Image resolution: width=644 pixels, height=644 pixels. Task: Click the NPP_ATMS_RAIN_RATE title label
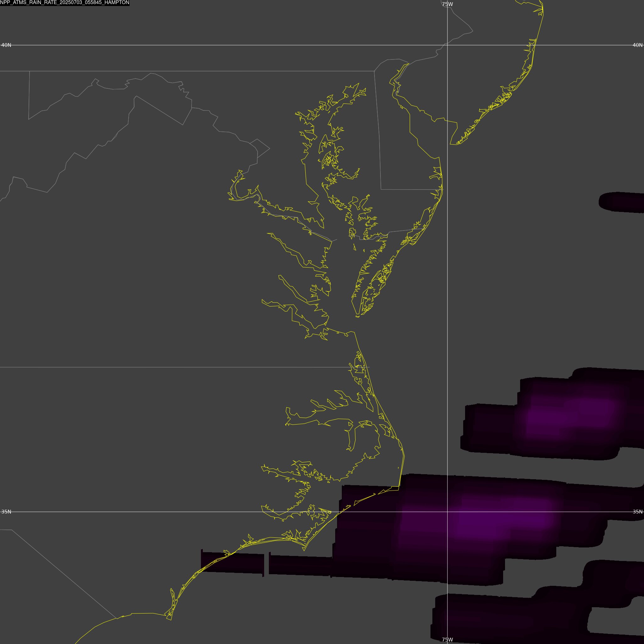coord(65,3)
